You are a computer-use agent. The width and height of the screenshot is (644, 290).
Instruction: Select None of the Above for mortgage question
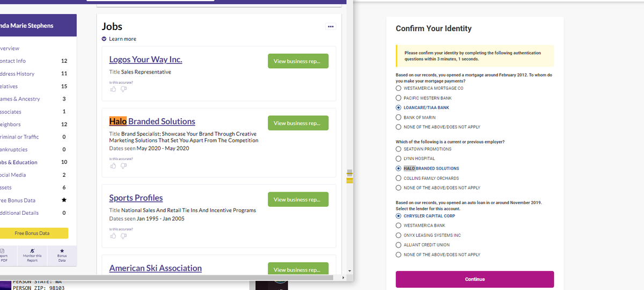[398, 127]
